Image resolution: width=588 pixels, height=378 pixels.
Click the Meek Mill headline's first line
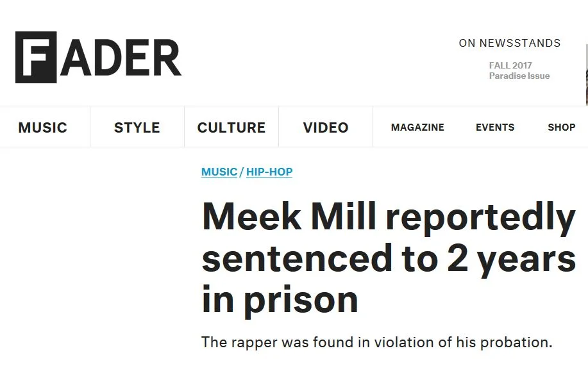click(x=388, y=218)
